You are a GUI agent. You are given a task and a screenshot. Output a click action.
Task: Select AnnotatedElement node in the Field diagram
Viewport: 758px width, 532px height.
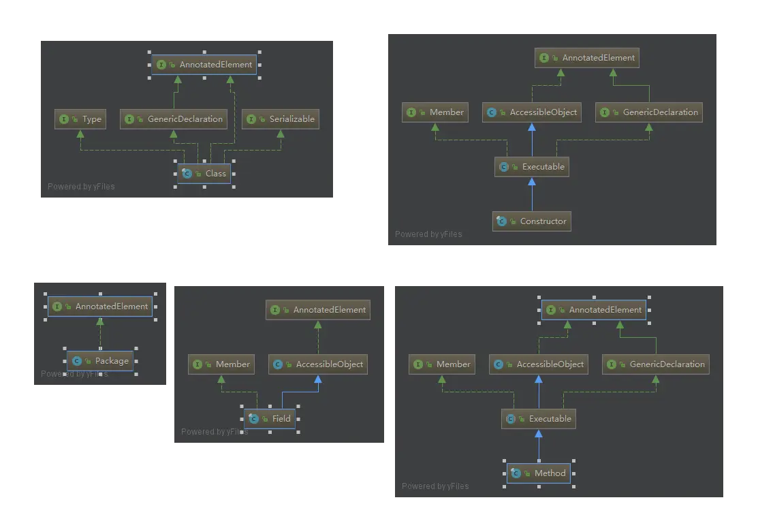click(x=318, y=309)
